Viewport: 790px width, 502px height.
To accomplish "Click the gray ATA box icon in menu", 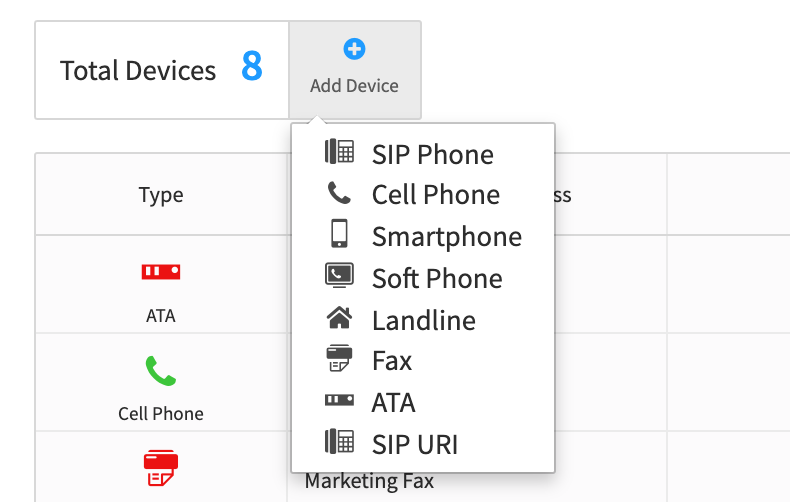I will click(339, 400).
